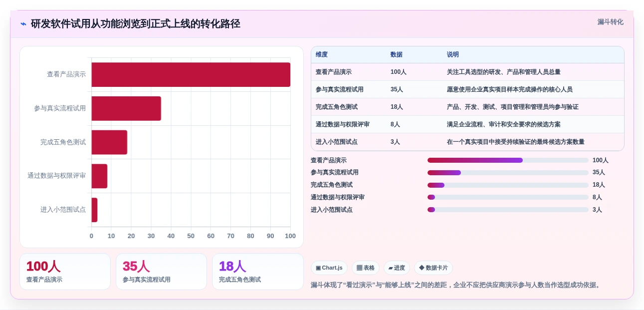The image size is (644, 310).
Task: Open the 35人 参与真实流程试用 data card
Action: 161,272
